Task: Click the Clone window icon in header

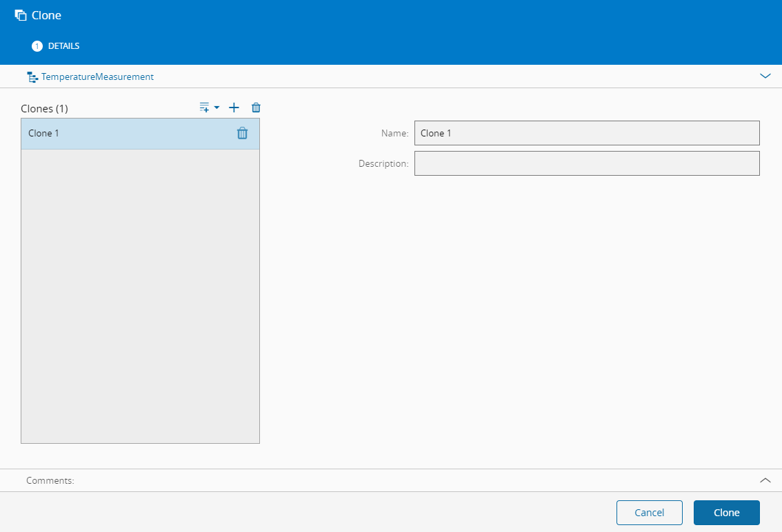Action: (x=21, y=15)
